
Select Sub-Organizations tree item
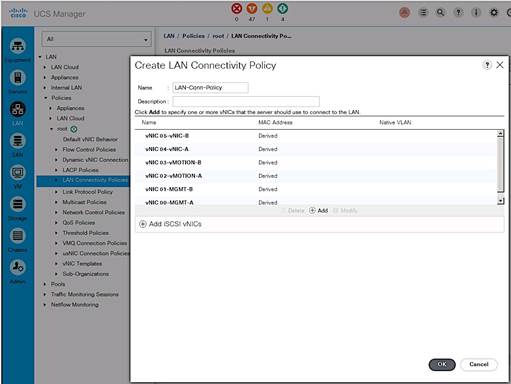click(x=86, y=274)
